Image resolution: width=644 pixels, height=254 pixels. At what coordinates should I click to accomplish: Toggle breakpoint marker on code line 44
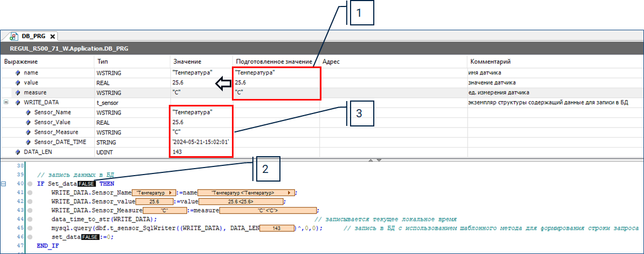(30, 219)
